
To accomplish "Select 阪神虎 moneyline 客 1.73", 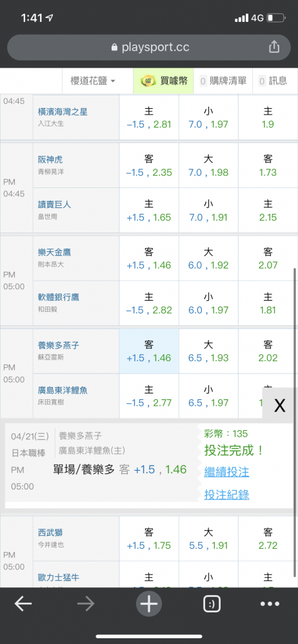I will [x=268, y=166].
